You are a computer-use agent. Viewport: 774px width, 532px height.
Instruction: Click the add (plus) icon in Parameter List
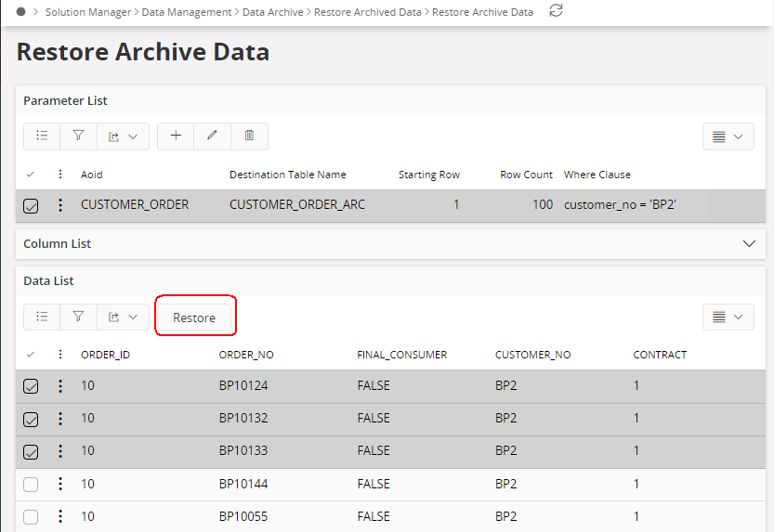pyautogui.click(x=176, y=136)
